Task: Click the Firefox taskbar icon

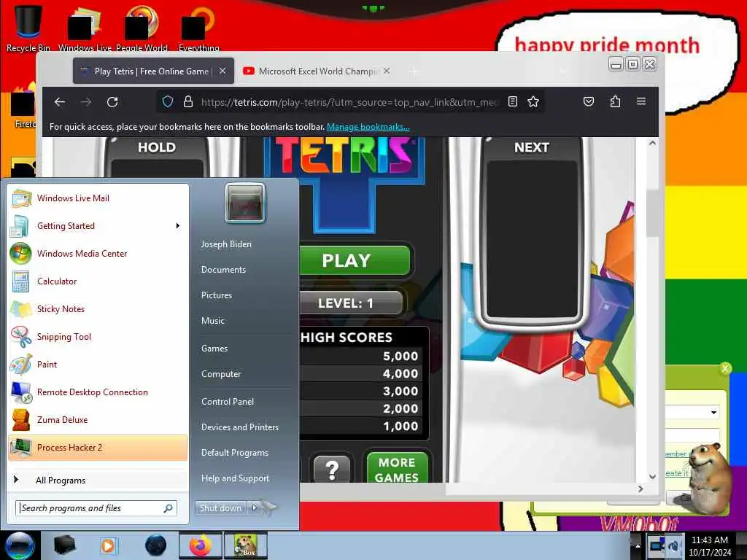Action: tap(201, 545)
